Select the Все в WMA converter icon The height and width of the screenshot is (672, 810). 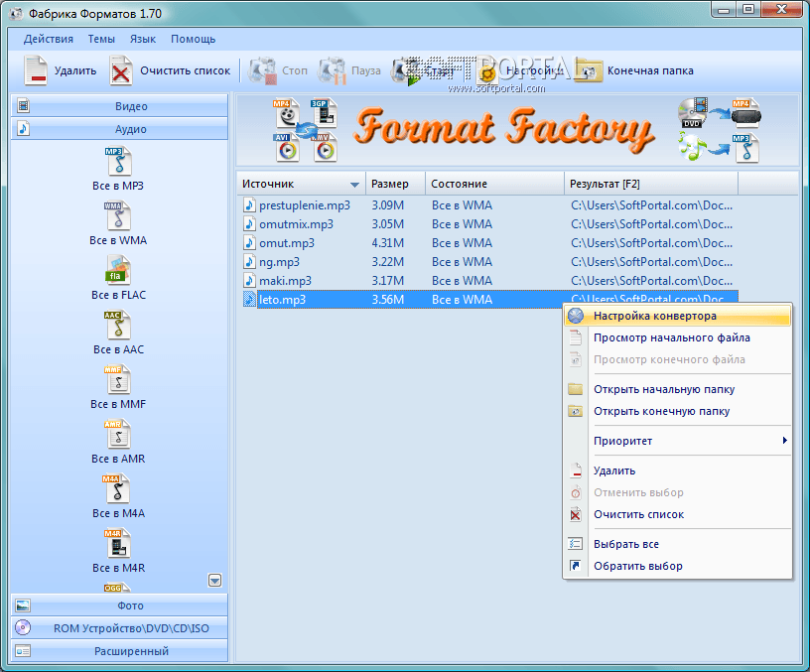(119, 216)
